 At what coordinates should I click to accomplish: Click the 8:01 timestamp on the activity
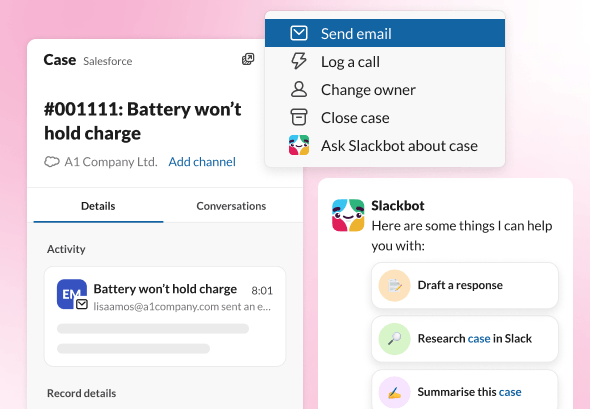262,290
